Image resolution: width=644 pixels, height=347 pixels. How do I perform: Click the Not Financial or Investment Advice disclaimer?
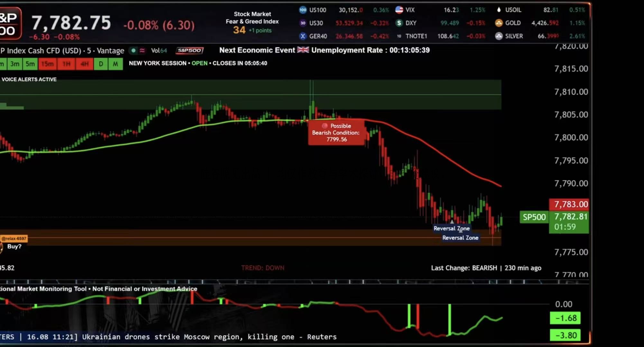point(145,289)
